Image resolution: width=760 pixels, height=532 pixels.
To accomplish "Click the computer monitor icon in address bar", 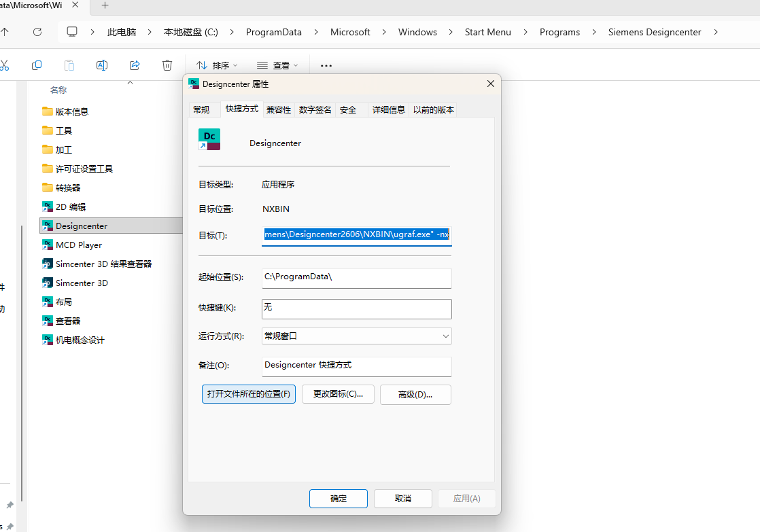I will (72, 32).
